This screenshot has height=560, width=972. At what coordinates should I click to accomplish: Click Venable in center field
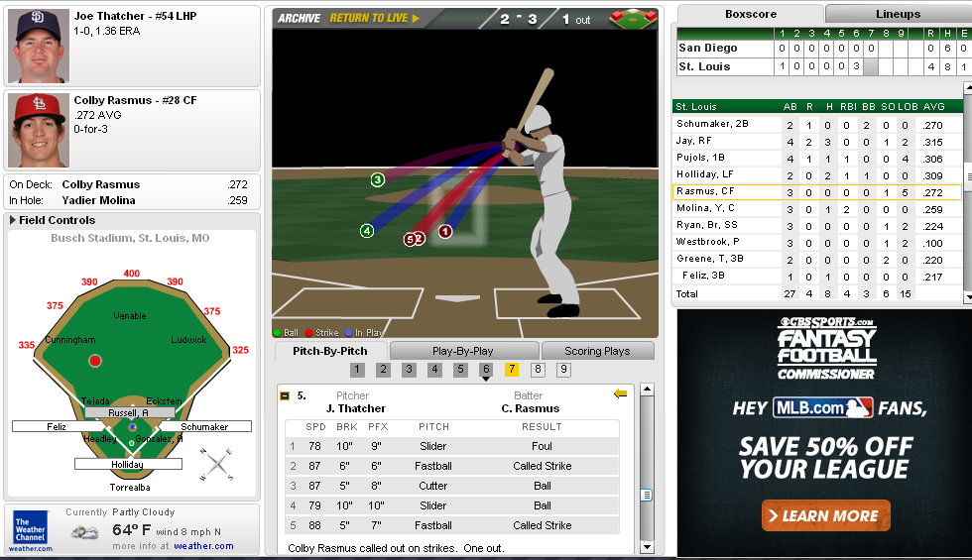click(x=130, y=316)
